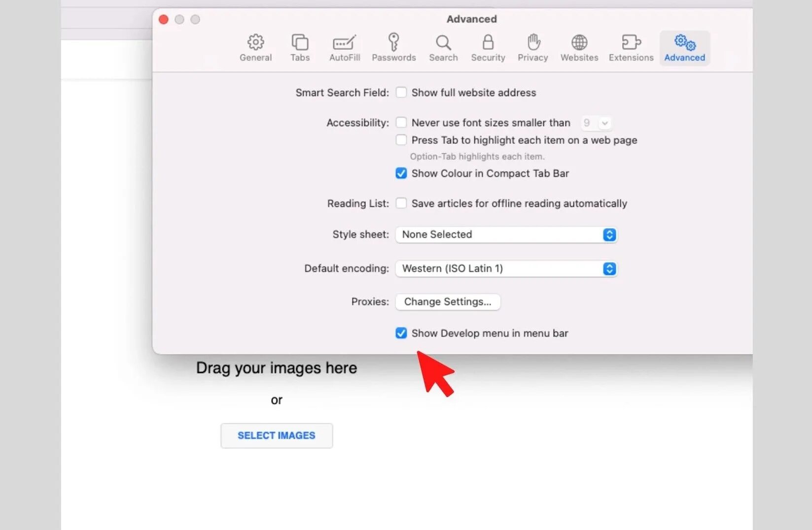Screen dimensions: 812x530
Task: Click the Change Settings proxies button
Action: pos(448,302)
